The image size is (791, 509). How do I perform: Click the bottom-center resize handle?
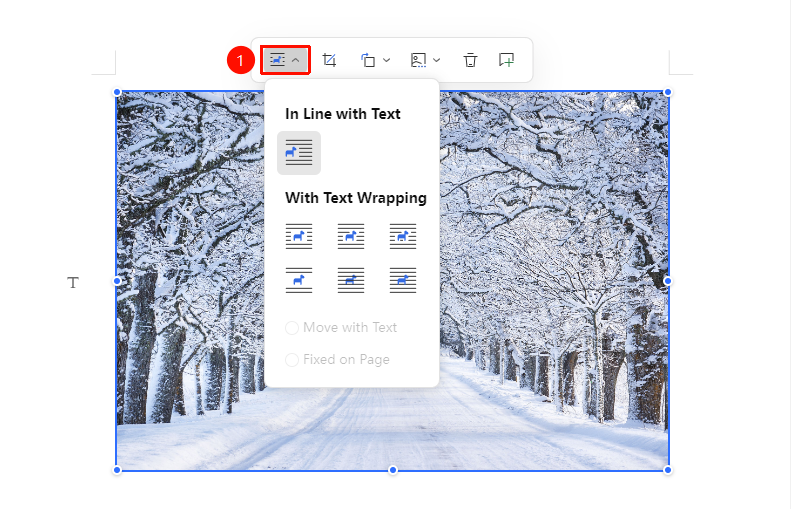392,470
